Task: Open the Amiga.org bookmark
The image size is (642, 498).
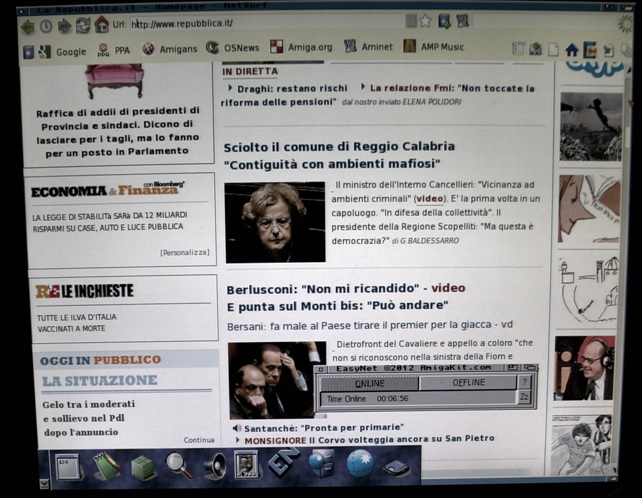Action: (301, 47)
